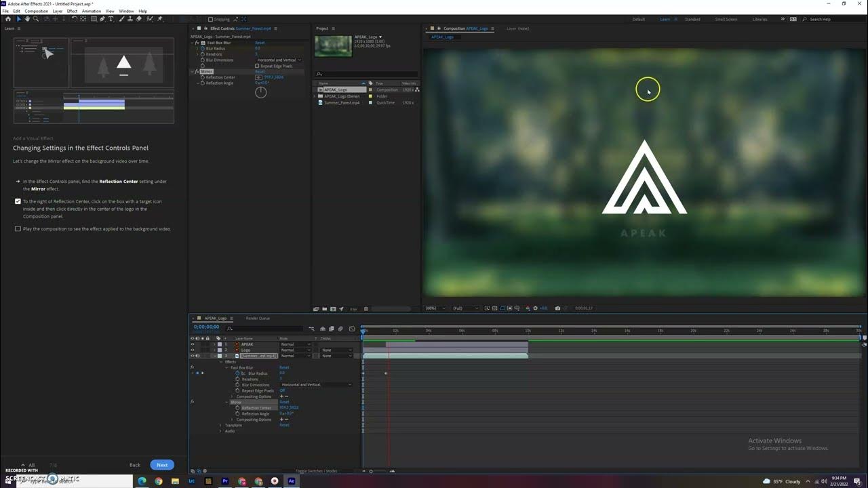
Task: Click the Logo layer label color swatch
Action: (219, 350)
